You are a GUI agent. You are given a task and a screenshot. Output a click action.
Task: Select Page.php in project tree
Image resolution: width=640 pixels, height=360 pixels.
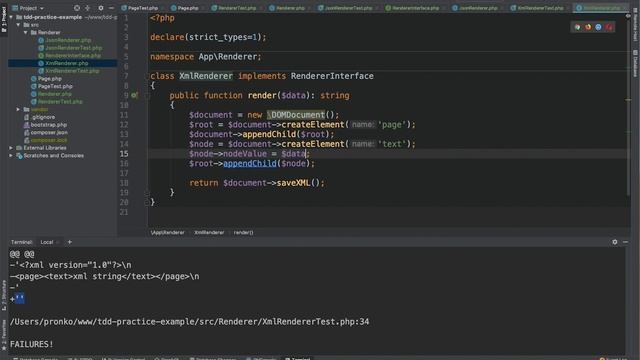[49, 79]
